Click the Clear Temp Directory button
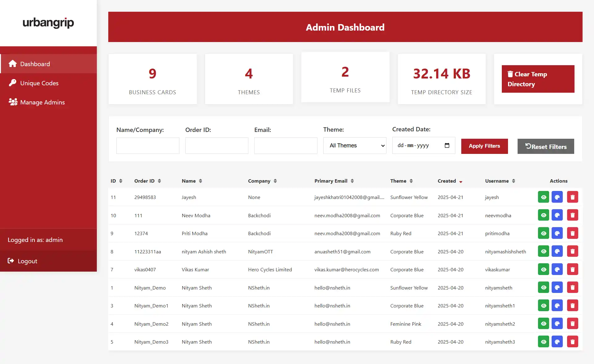The width and height of the screenshot is (594, 364). (x=538, y=79)
